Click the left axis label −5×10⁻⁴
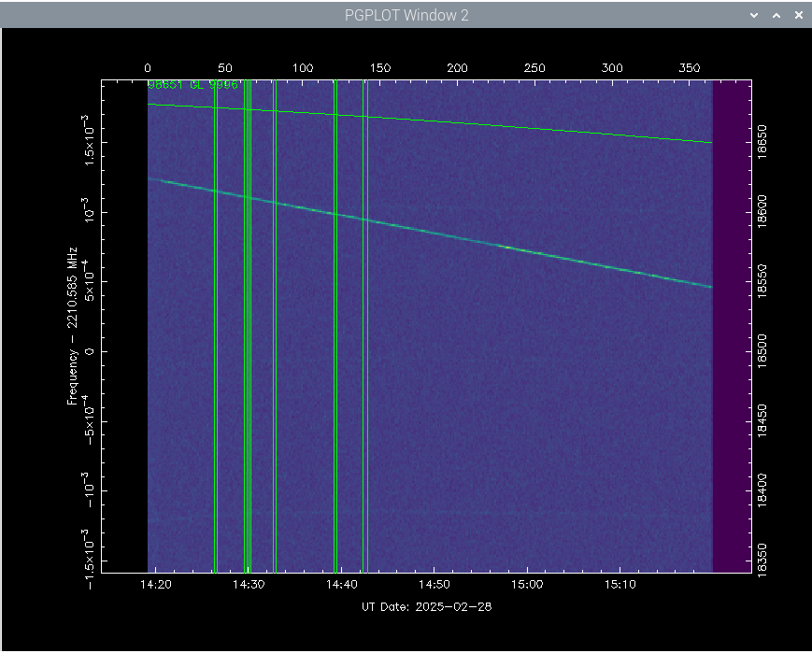The image size is (812, 653). pos(88,419)
